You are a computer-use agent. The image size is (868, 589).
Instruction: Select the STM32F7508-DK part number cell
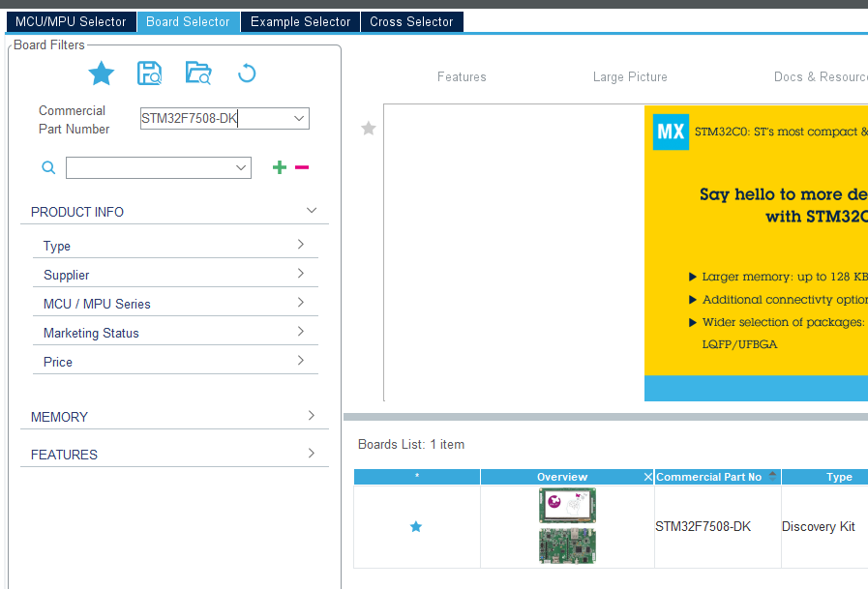coord(717,526)
